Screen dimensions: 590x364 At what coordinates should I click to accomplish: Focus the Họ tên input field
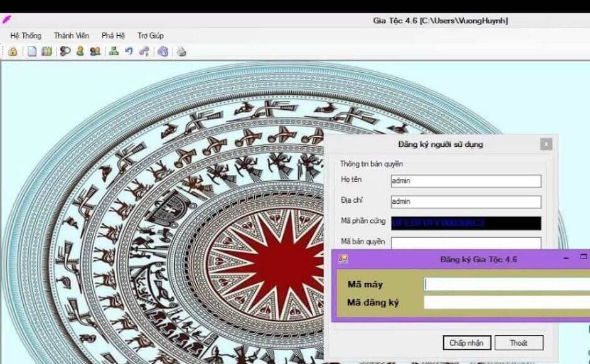(466, 181)
